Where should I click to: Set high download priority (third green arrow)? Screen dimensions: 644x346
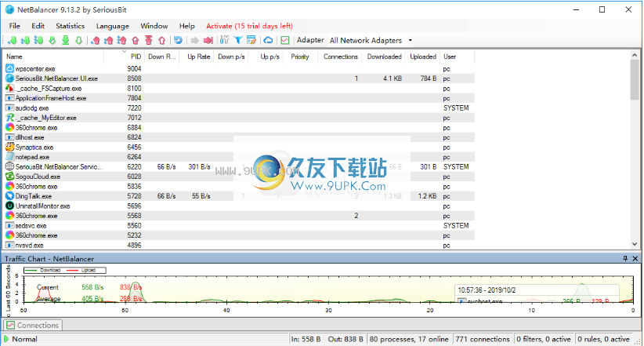[x=38, y=40]
